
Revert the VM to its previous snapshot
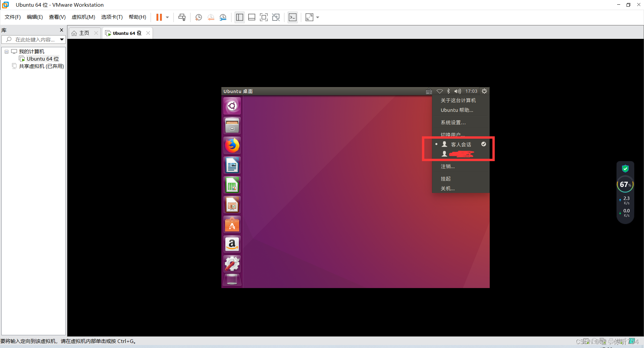tap(211, 17)
